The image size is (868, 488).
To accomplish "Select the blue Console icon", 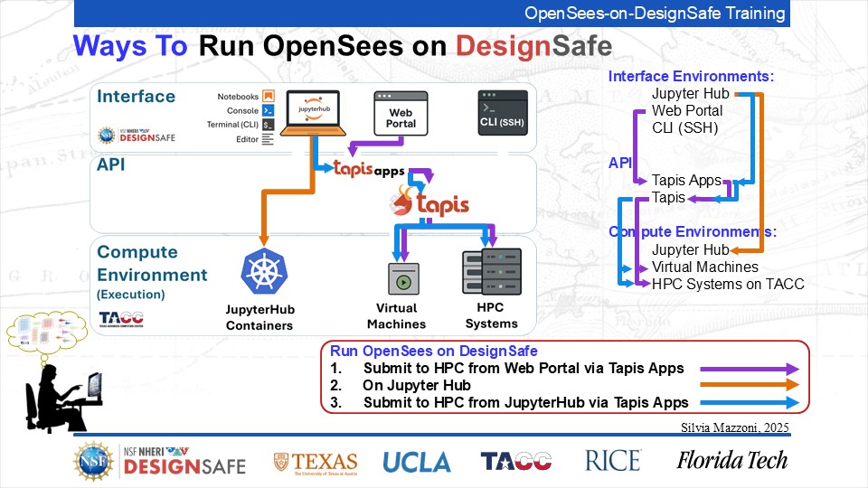I will tap(269, 110).
